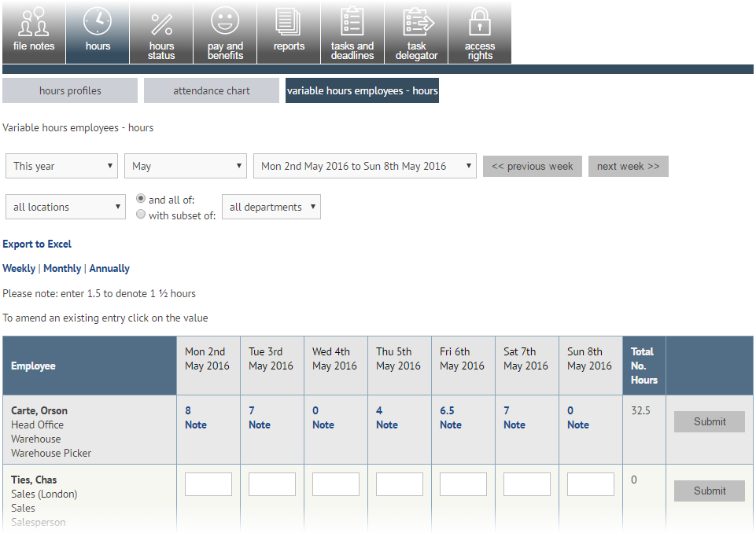Viewport: 756px width, 533px height.
Task: Go to the next week
Action: coord(629,166)
